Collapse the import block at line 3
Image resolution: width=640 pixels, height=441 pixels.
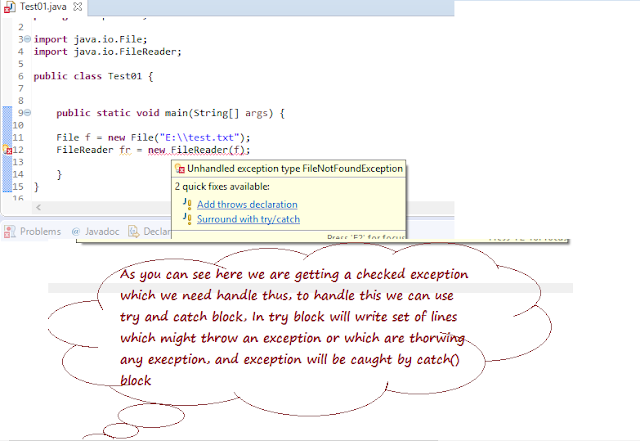pyautogui.click(x=27, y=39)
